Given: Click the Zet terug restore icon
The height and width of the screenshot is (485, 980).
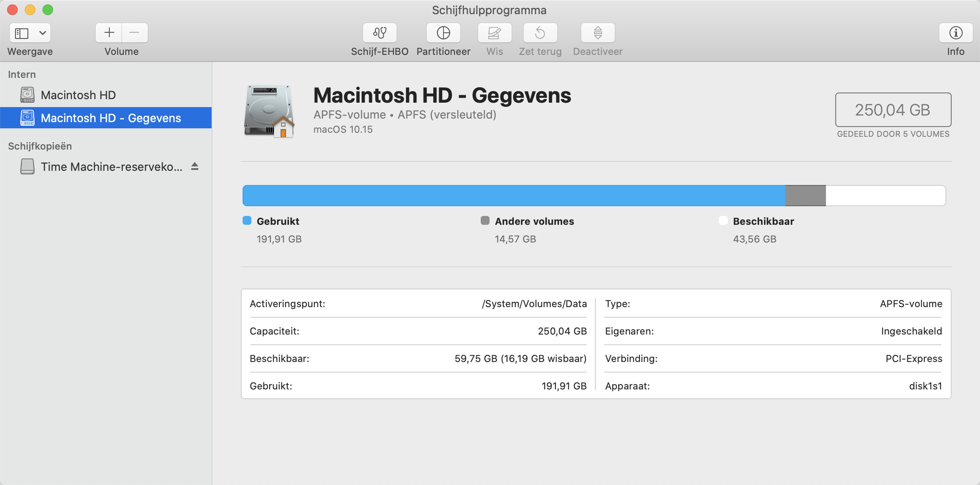Looking at the screenshot, I should coord(540,33).
